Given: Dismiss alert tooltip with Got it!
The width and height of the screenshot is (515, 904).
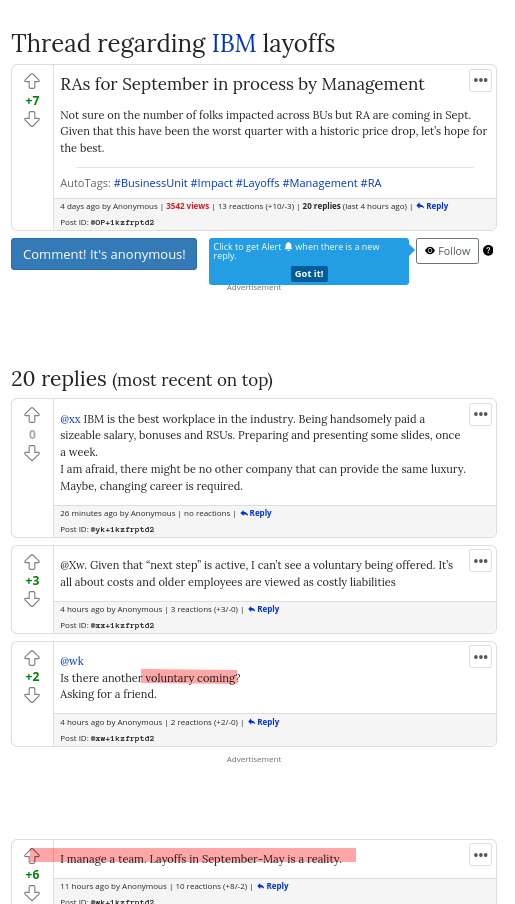Looking at the screenshot, I should (309, 274).
